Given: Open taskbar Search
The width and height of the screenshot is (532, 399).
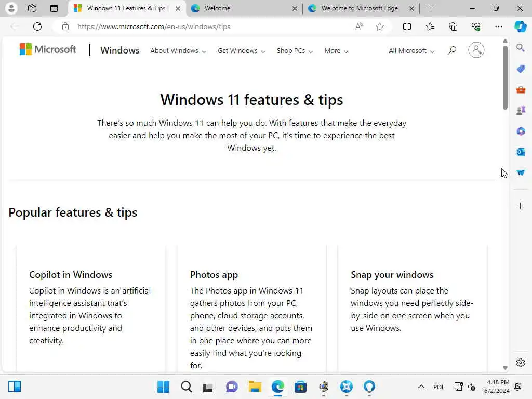Looking at the screenshot, I should pyautogui.click(x=187, y=387).
